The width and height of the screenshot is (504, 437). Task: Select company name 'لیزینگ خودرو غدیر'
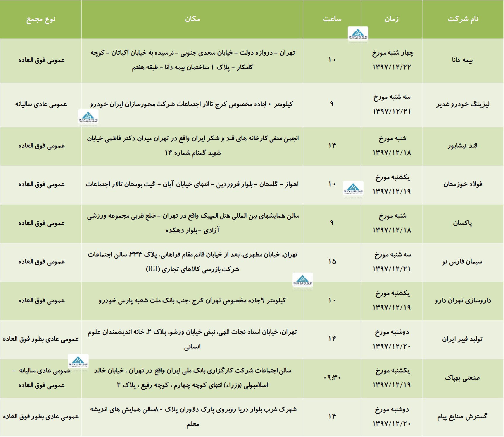pos(463,104)
